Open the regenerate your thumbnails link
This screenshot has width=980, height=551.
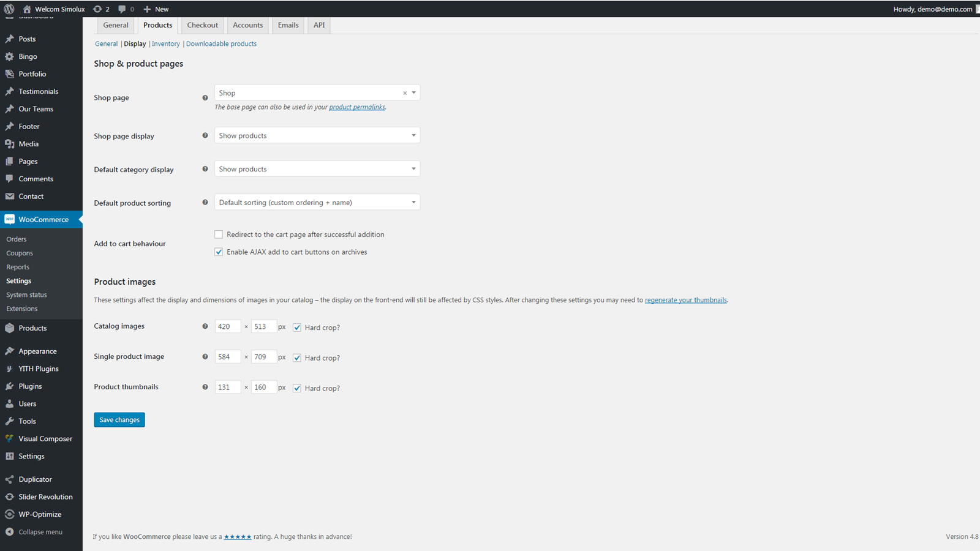coord(686,300)
